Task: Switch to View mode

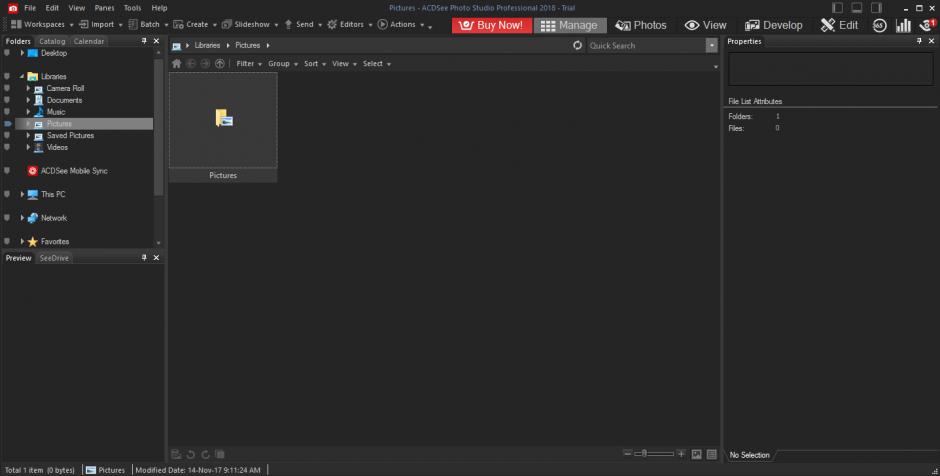Action: [x=706, y=25]
